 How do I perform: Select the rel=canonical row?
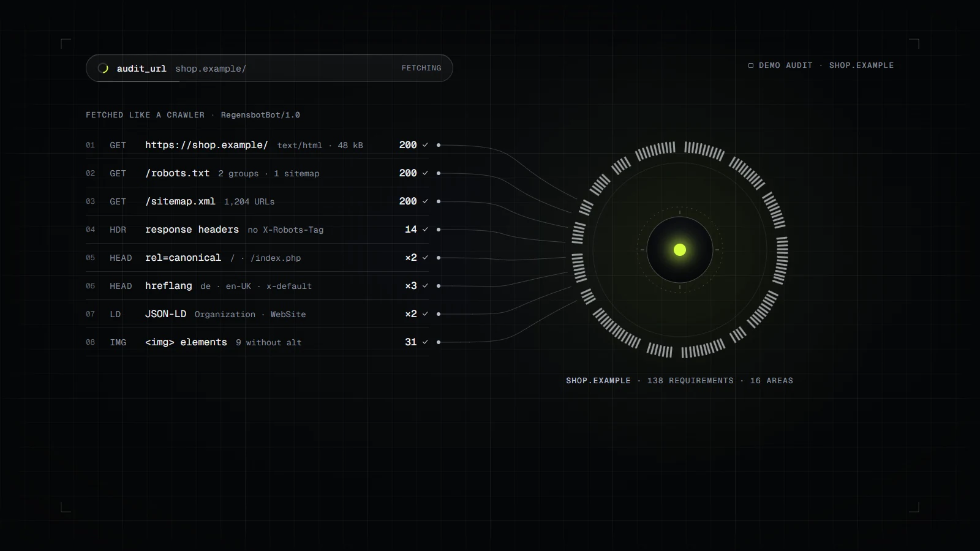pyautogui.click(x=257, y=258)
